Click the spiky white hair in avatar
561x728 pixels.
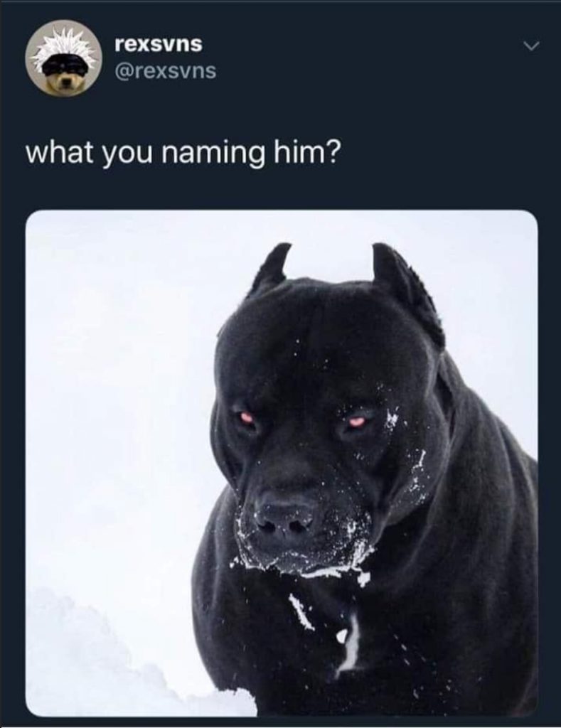point(65,48)
